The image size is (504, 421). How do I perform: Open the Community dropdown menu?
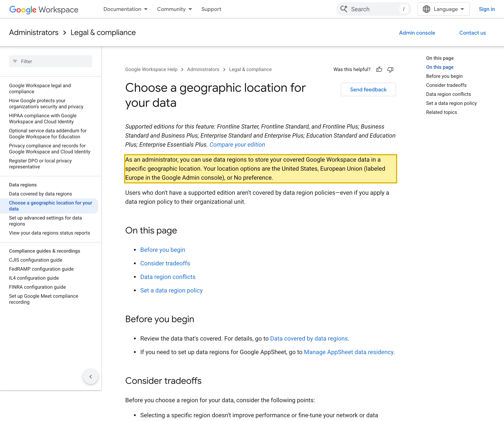coord(175,9)
